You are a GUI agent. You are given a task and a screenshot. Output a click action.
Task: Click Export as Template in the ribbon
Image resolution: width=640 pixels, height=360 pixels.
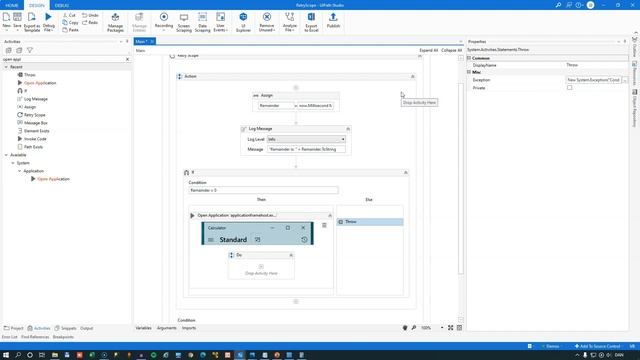(32, 22)
